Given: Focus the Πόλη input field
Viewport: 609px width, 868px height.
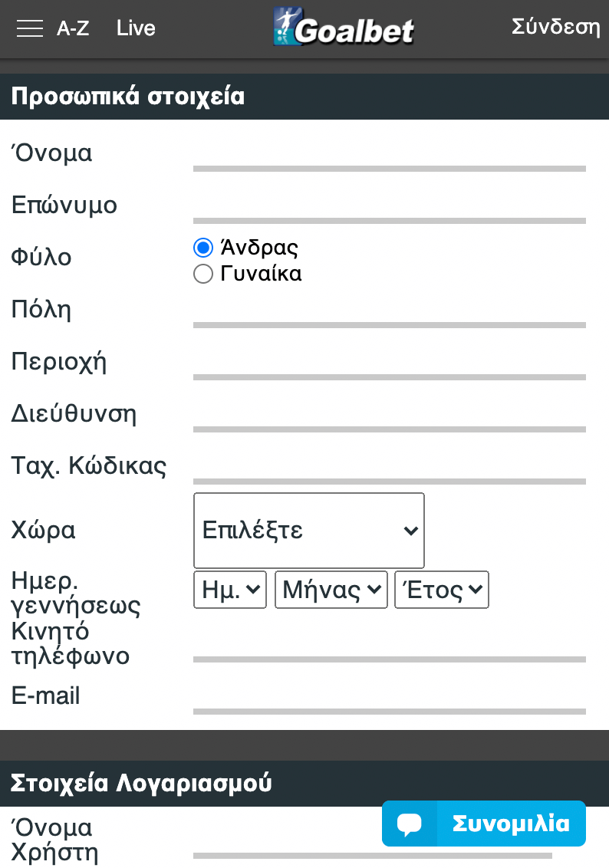Looking at the screenshot, I should pyautogui.click(x=390, y=313).
